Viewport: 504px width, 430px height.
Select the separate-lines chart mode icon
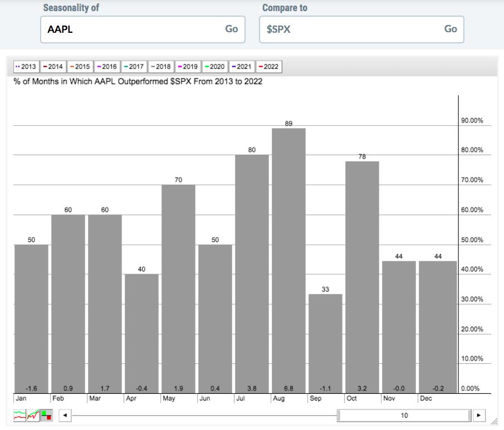19,415
